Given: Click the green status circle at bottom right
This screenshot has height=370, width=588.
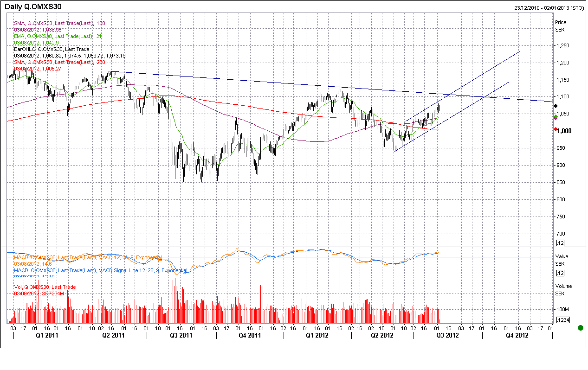Looking at the screenshot, I should coord(580,328).
